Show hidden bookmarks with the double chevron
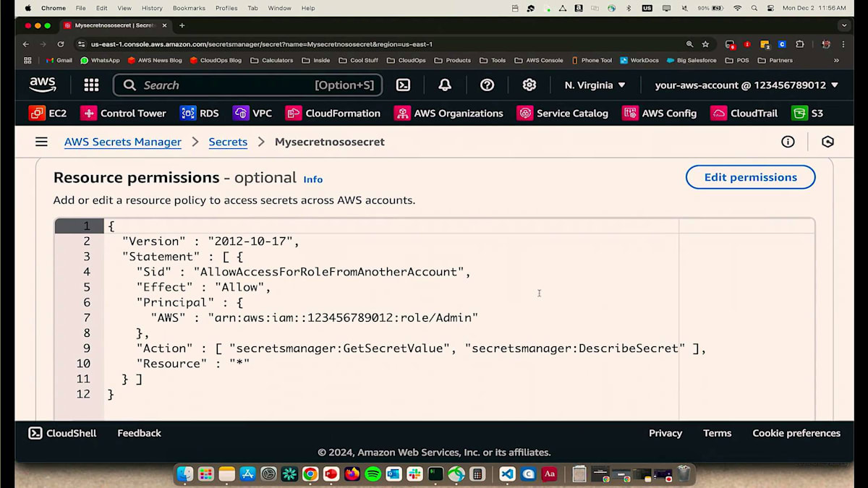 point(837,61)
